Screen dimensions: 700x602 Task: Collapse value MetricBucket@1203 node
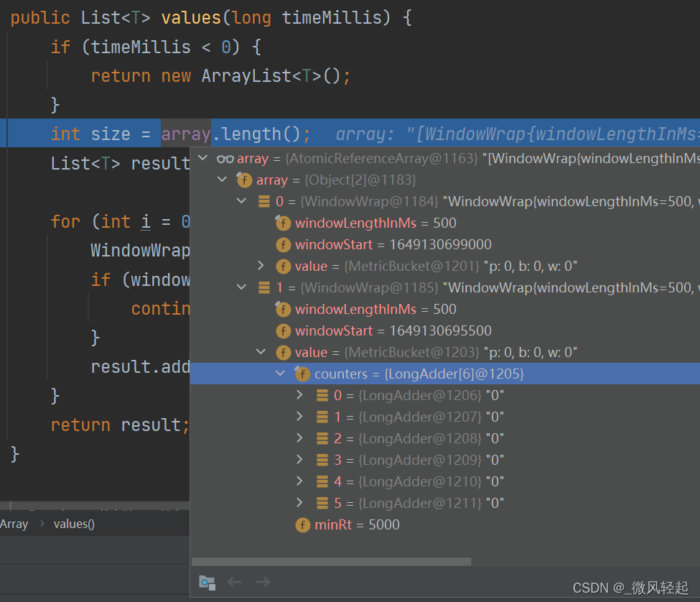261,352
